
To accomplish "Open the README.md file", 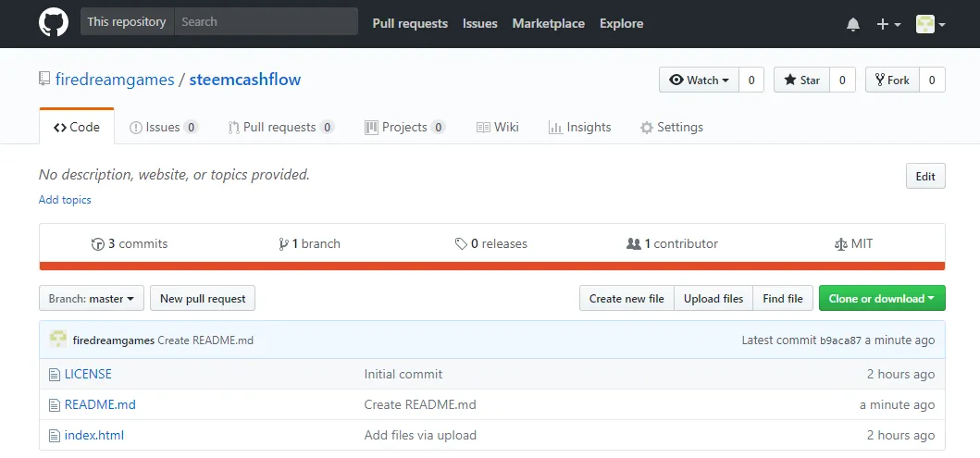I will 100,405.
